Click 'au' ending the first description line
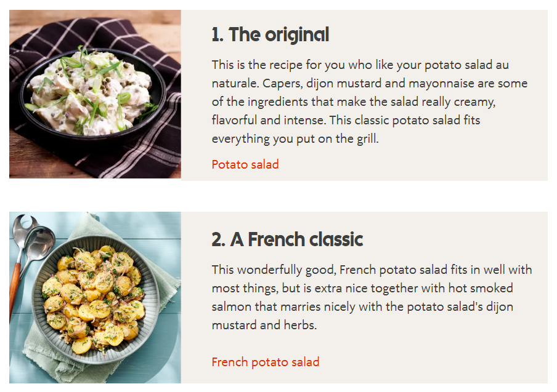 click(502, 65)
